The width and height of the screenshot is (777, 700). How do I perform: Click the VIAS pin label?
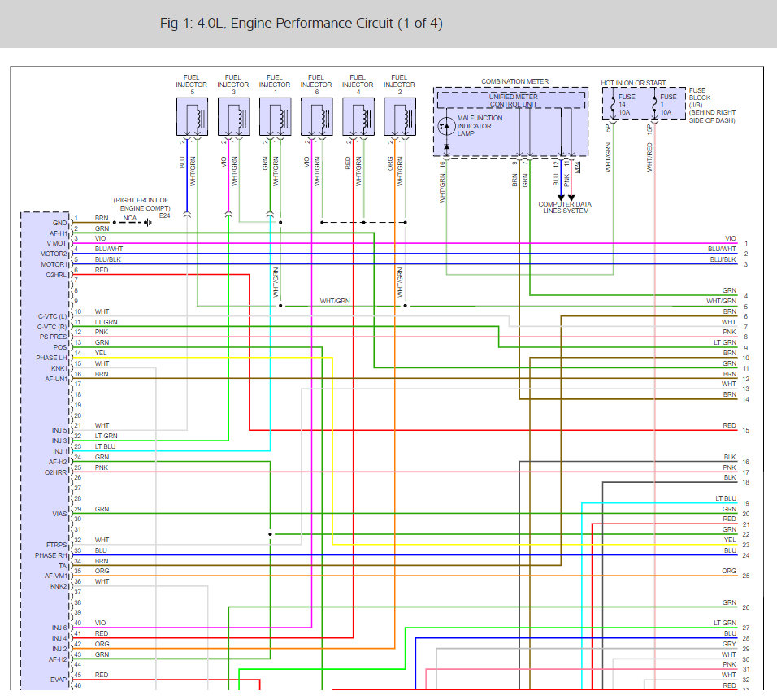click(x=59, y=514)
